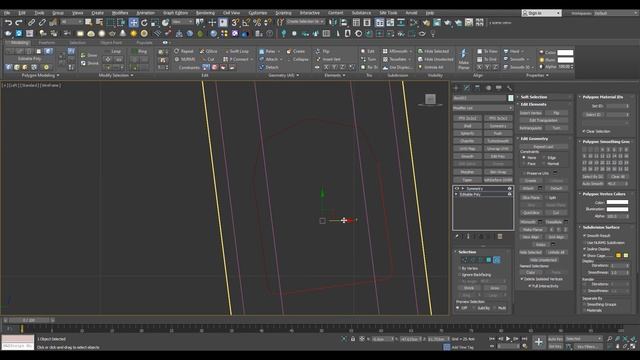
Task: Toggle Isoline Display checkbox
Action: click(x=584, y=249)
